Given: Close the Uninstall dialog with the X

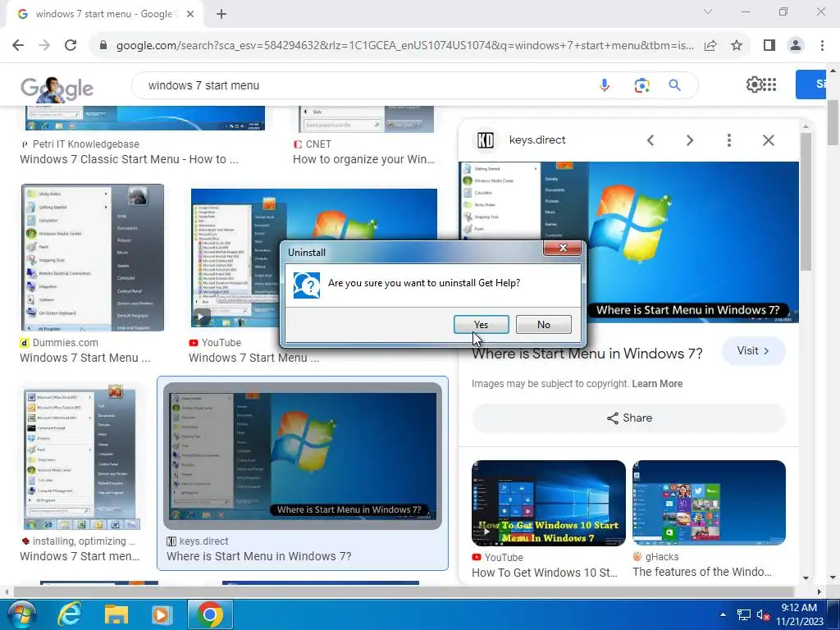Looking at the screenshot, I should point(563,248).
